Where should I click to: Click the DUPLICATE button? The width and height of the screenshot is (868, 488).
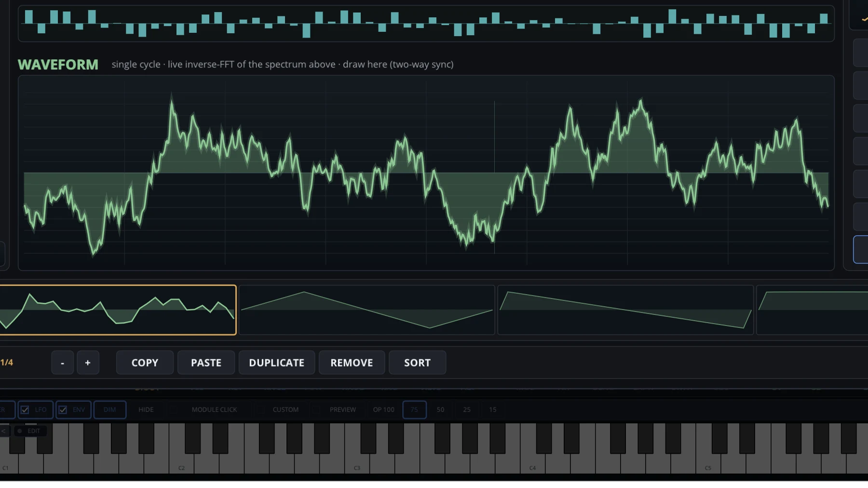click(277, 363)
